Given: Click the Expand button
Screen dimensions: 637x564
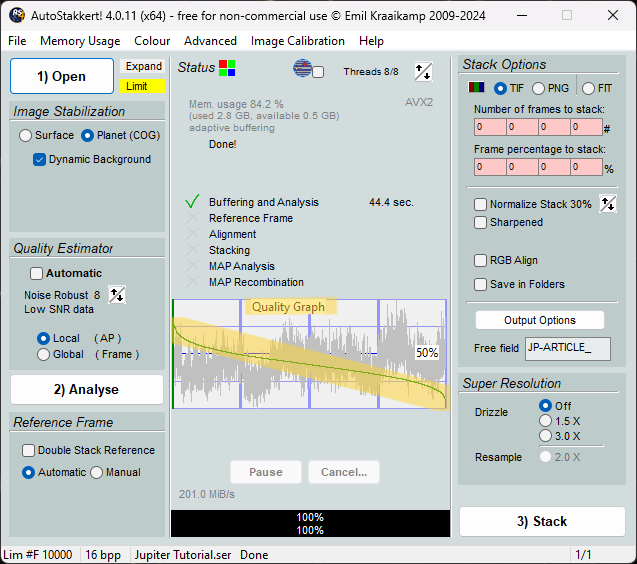Looking at the screenshot, I should click(143, 66).
